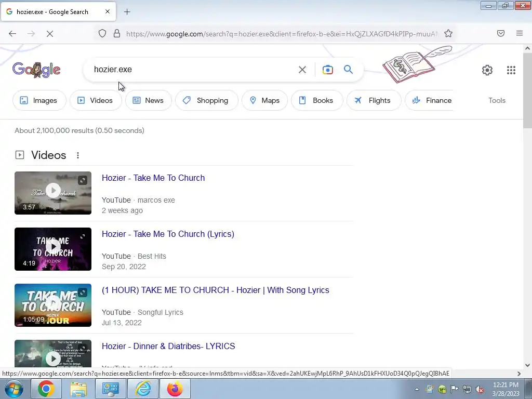532x399 pixels.
Task: Open Hozier - Take Me To Church link
Action: 153,178
